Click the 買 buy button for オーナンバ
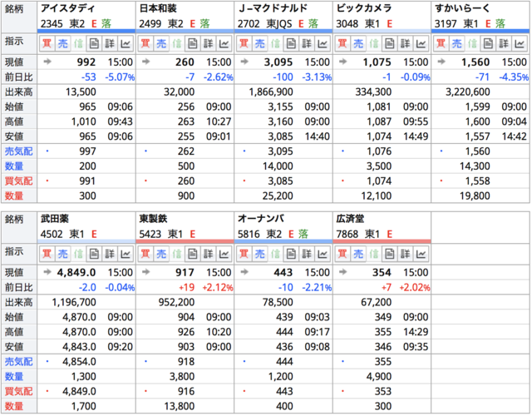The height and width of the screenshot is (416, 532). (244, 252)
